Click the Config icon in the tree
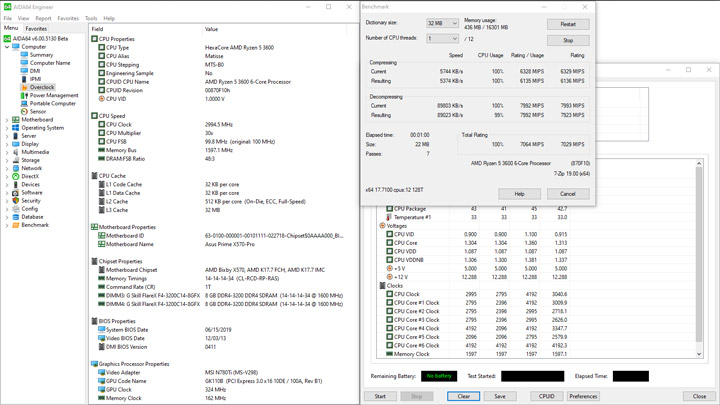This screenshot has width=720, height=405. click(x=16, y=209)
